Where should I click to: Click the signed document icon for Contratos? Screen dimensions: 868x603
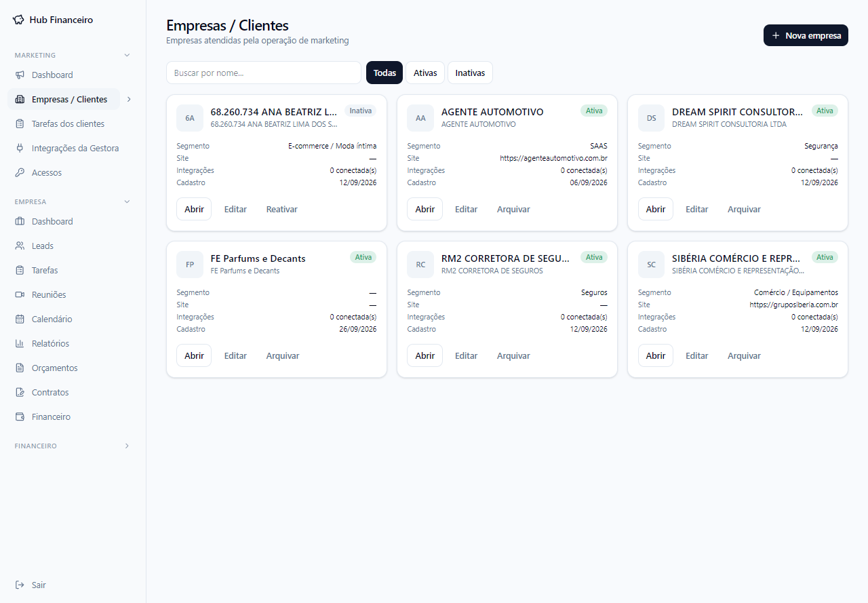(x=20, y=392)
